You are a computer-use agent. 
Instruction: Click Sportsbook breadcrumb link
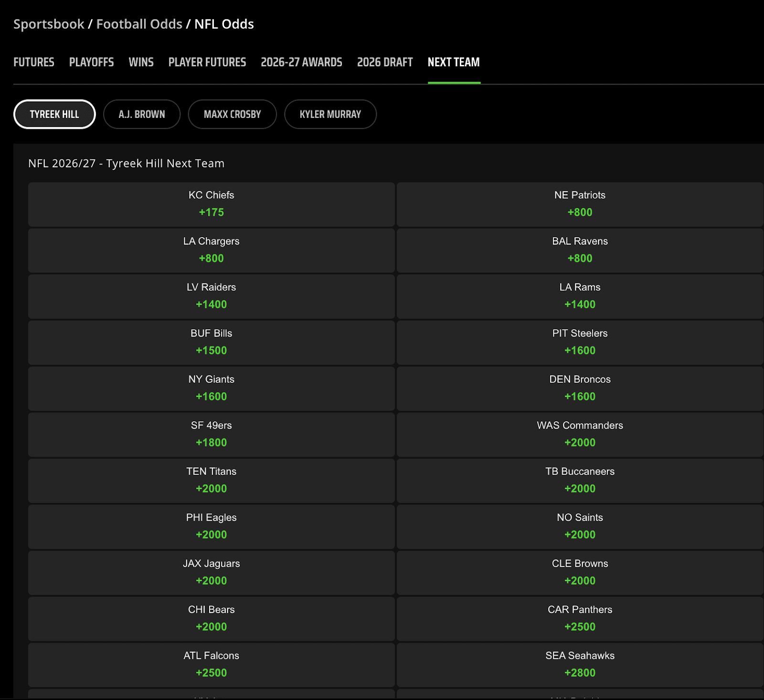click(49, 24)
